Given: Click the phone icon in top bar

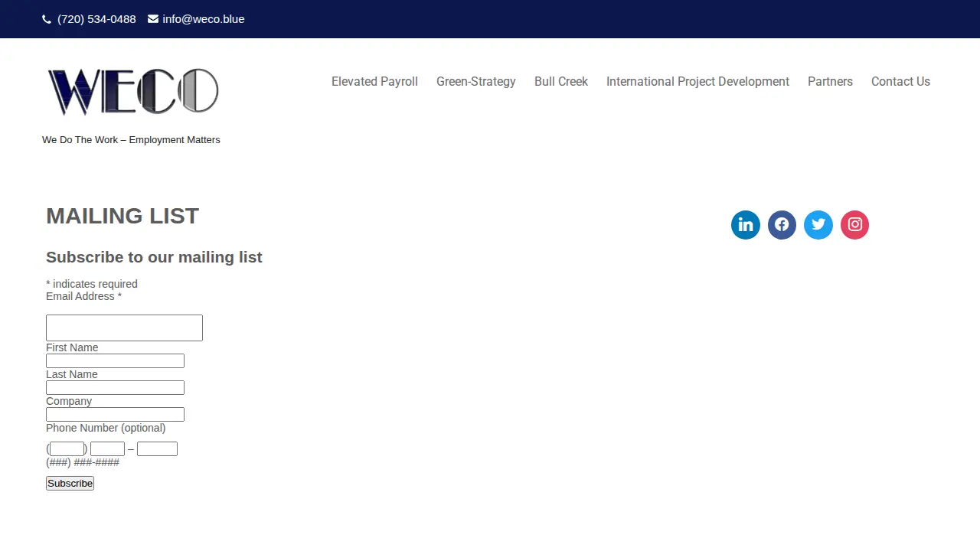Looking at the screenshot, I should [47, 19].
